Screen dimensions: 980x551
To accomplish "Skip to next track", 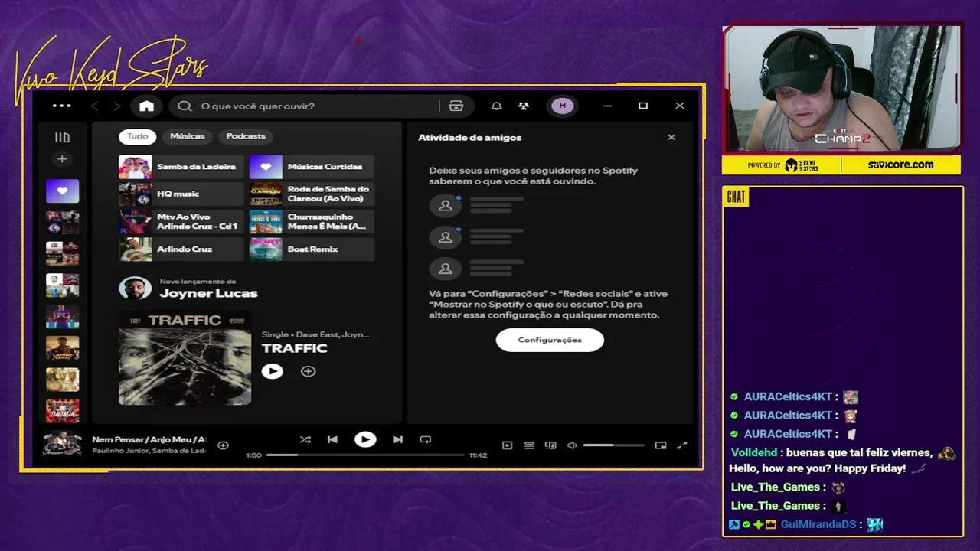I will (x=397, y=439).
